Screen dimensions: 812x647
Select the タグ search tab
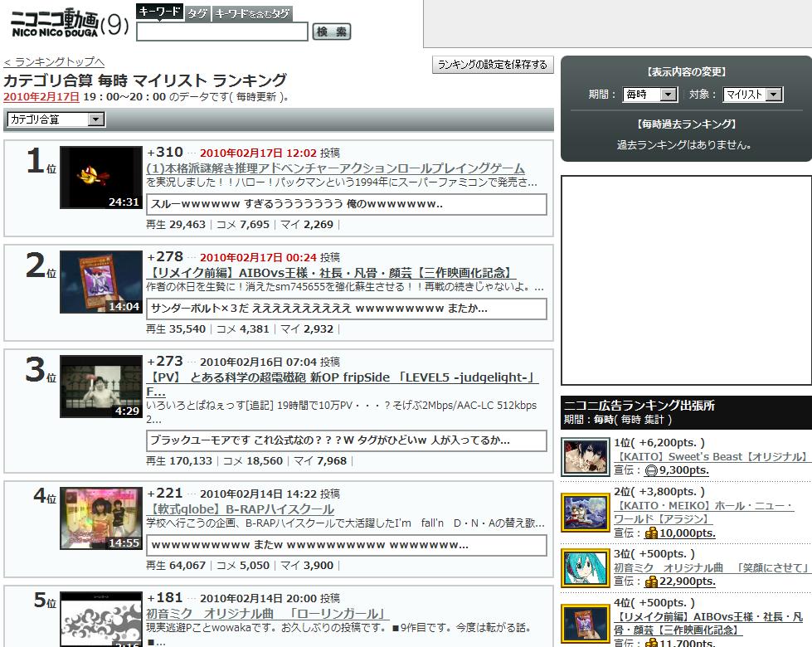[x=197, y=13]
